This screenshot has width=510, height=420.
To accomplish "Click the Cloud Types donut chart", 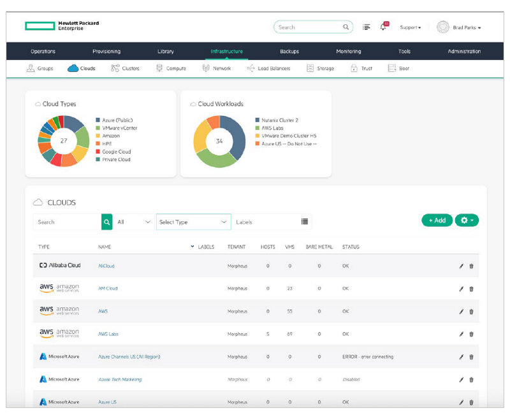I will point(64,141).
